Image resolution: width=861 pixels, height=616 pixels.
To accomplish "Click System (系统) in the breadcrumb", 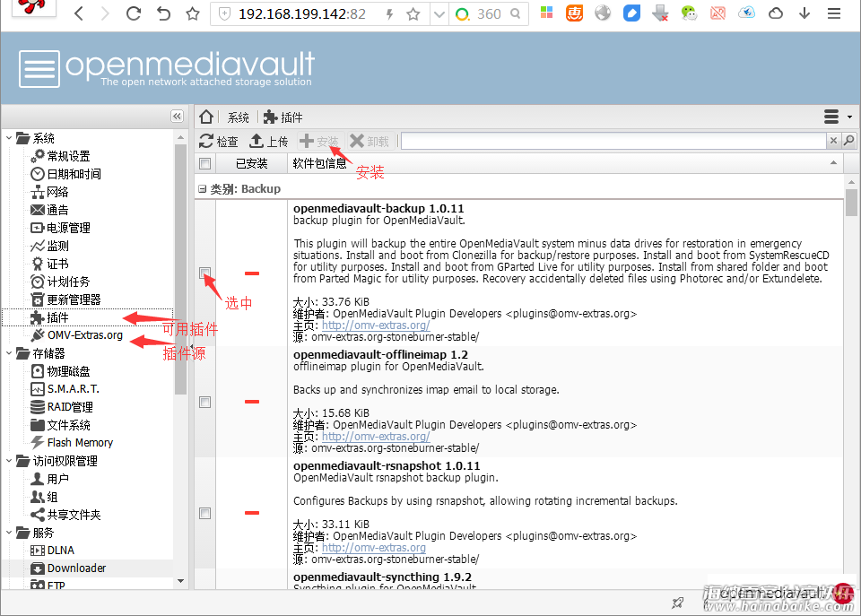I will click(239, 117).
